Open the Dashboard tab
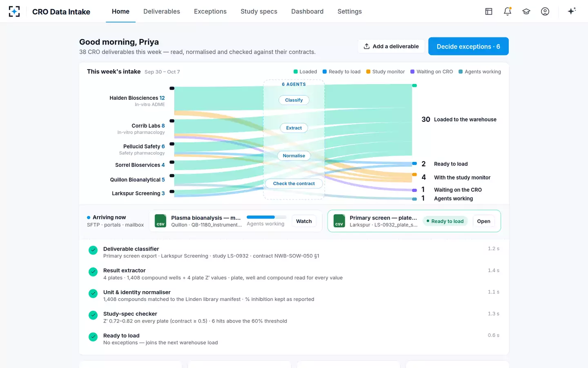Screen dimensions: 588x368 [x=307, y=11]
